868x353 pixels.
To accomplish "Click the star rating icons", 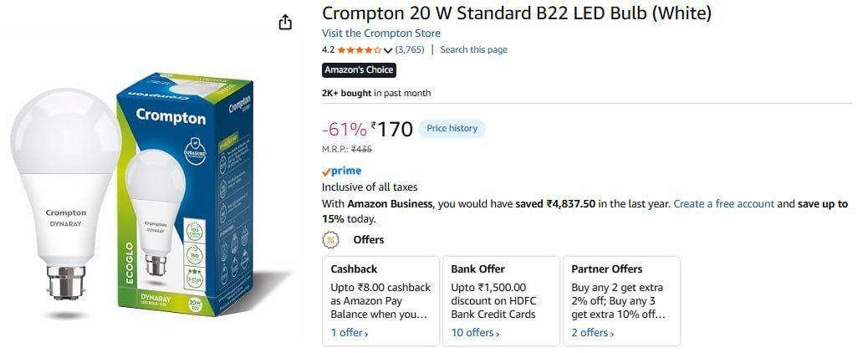I will click(360, 50).
